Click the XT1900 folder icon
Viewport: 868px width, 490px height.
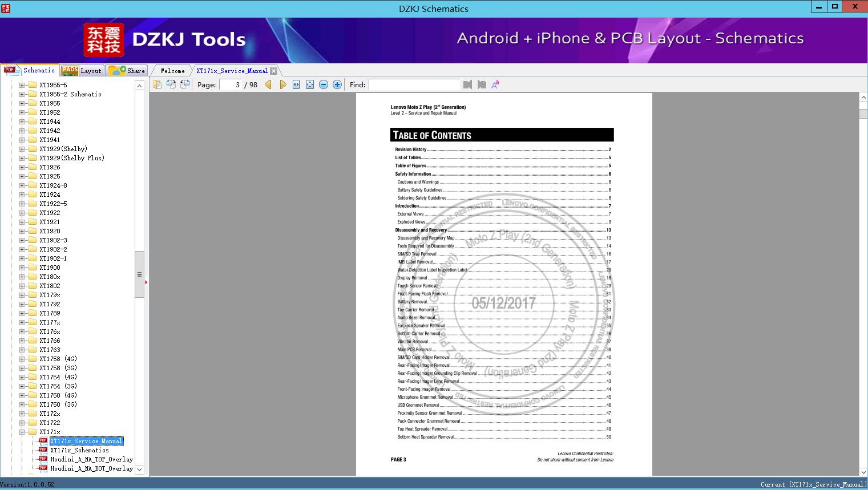(33, 268)
